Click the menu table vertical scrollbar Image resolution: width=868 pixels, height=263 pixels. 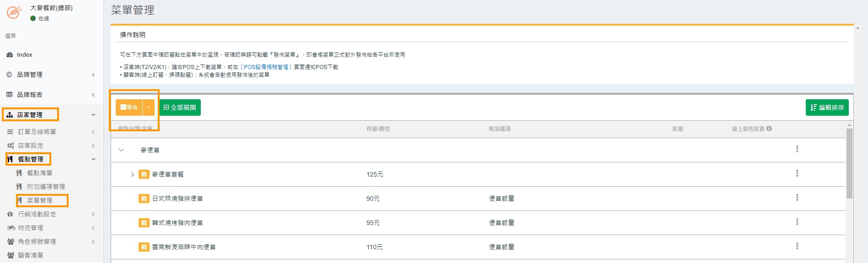849,165
